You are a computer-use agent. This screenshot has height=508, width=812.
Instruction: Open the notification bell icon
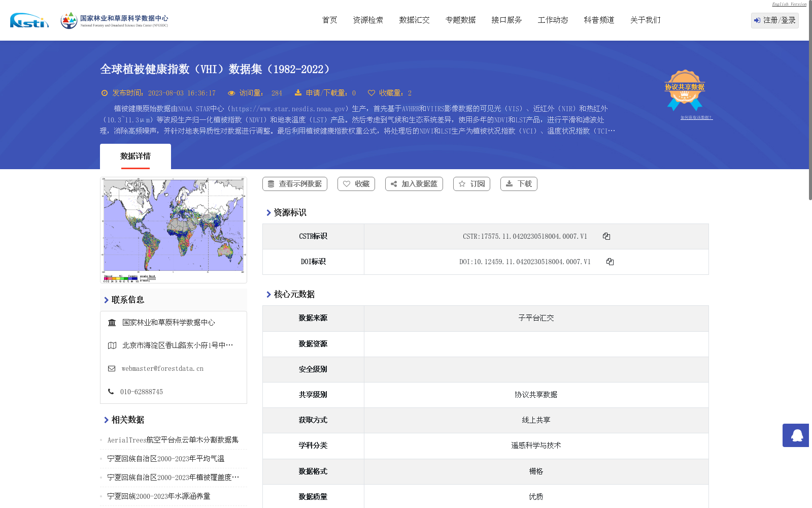(x=796, y=436)
